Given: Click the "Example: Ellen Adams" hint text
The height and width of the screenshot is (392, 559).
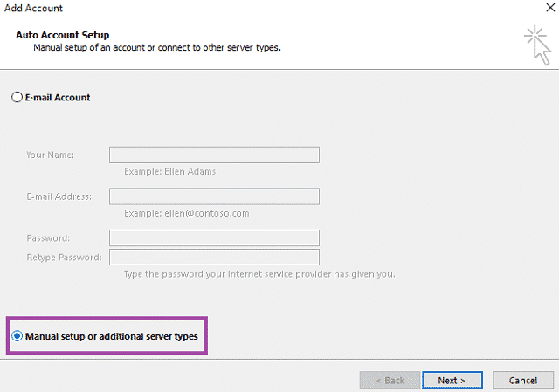Looking at the screenshot, I should pyautogui.click(x=169, y=172).
